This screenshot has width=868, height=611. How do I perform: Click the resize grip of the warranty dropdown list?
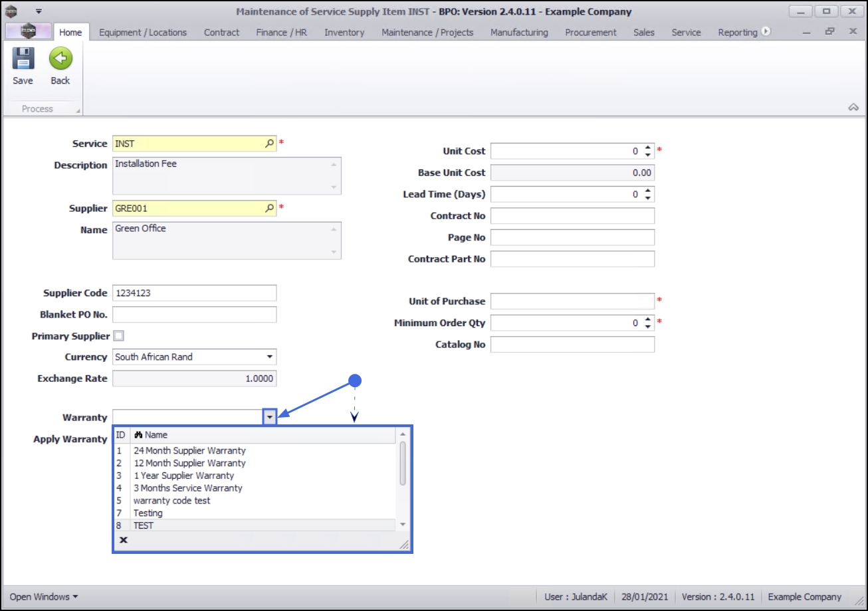(403, 545)
